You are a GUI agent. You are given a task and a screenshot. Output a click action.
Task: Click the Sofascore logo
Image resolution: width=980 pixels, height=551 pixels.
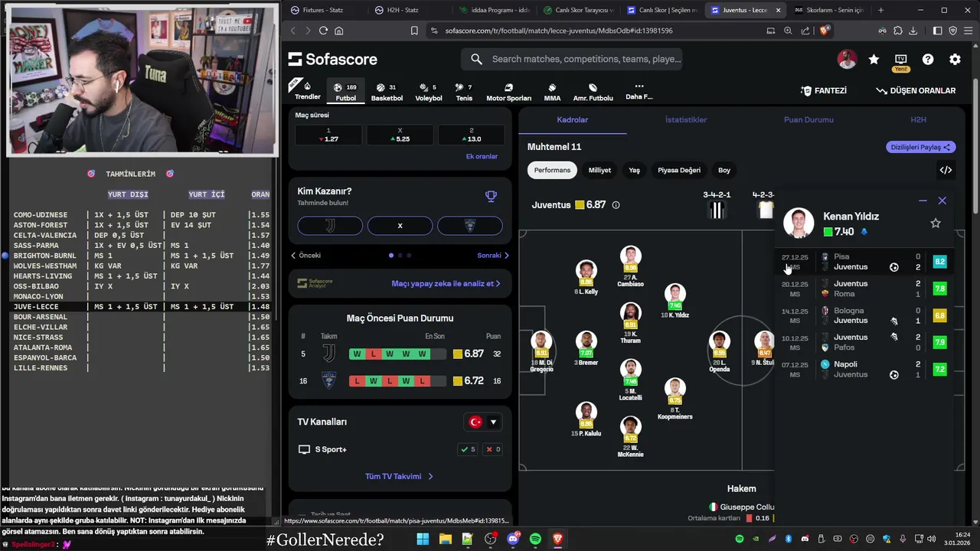click(333, 59)
